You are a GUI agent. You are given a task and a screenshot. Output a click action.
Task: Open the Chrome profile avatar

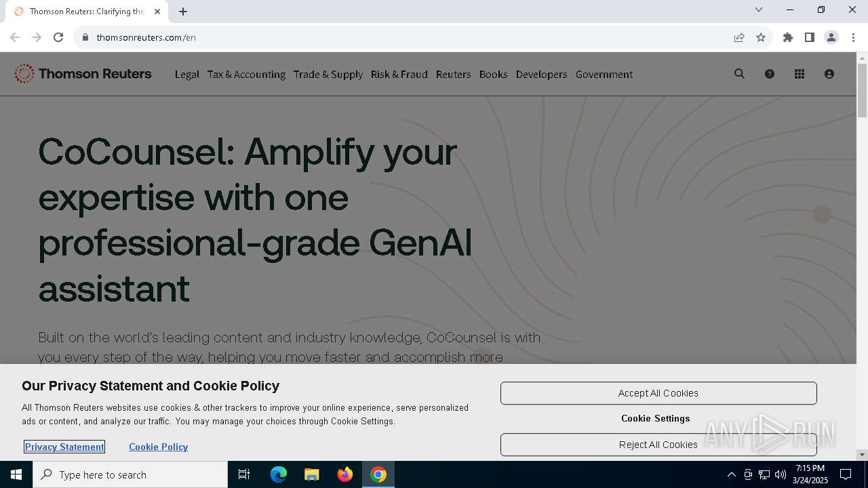(x=831, y=37)
